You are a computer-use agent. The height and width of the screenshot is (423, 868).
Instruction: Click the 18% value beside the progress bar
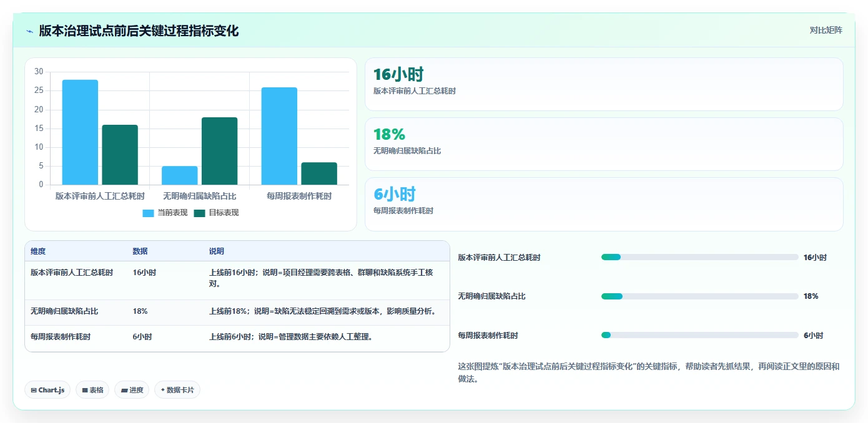[x=811, y=296]
